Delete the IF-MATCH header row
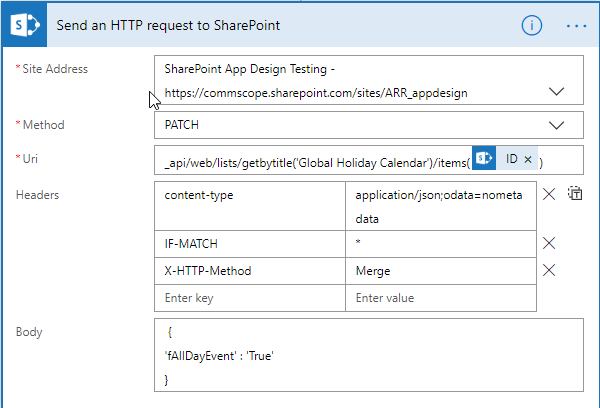The height and width of the screenshot is (408, 600). pyautogui.click(x=548, y=243)
